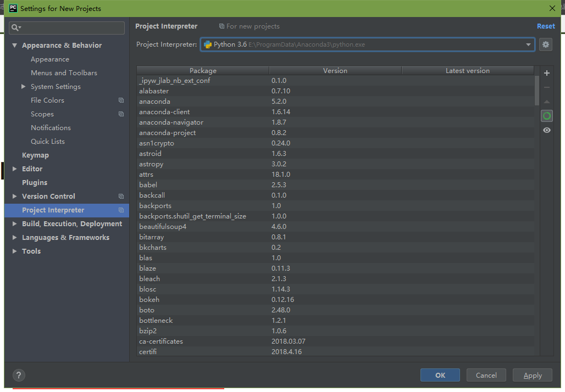Select the boto package row

coord(335,310)
